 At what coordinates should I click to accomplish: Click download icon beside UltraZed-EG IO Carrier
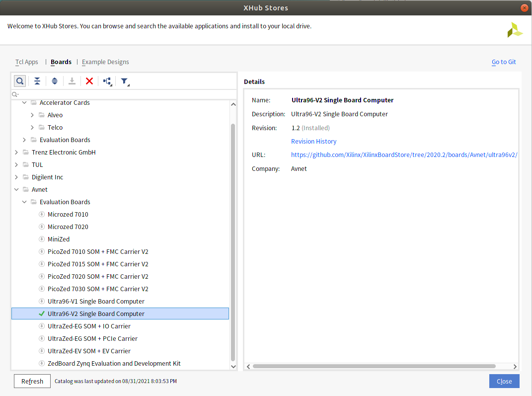coord(42,326)
